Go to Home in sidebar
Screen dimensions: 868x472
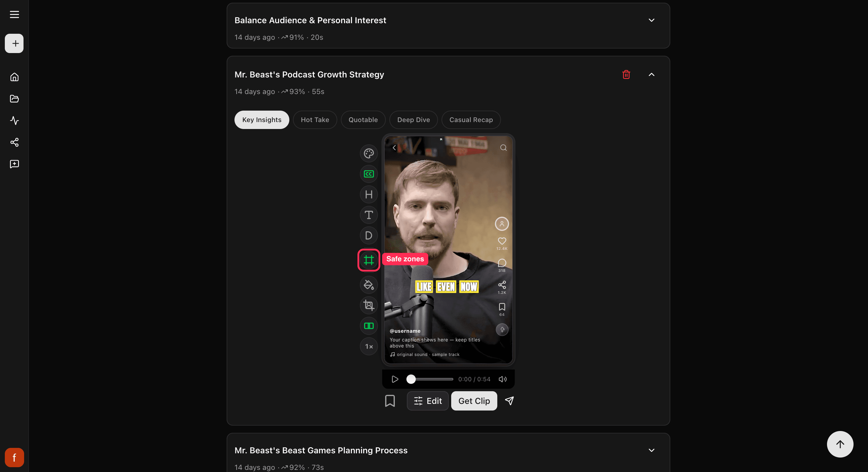click(x=14, y=77)
